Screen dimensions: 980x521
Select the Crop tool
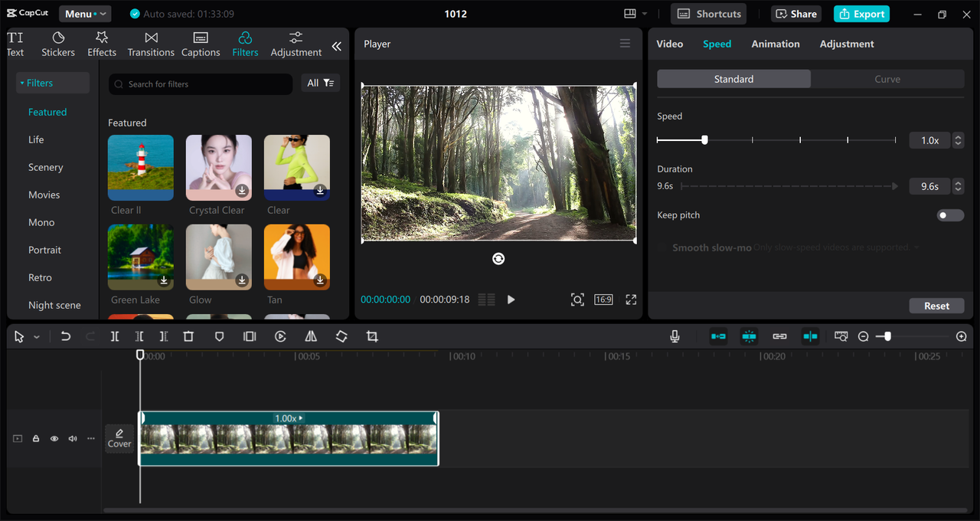coord(372,336)
